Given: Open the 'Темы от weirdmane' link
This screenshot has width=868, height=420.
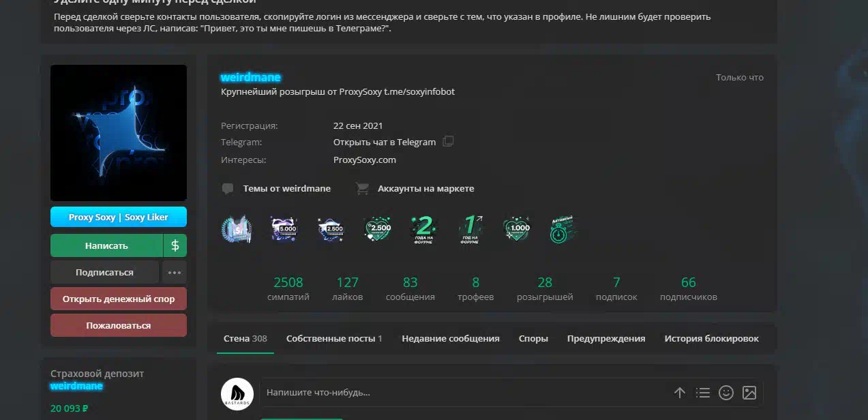Looking at the screenshot, I should click(x=287, y=189).
